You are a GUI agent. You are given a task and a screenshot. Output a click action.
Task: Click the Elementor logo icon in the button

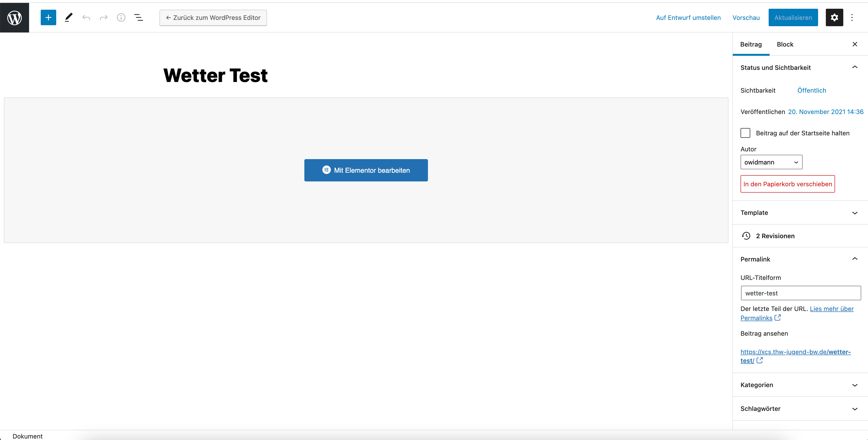pos(326,170)
